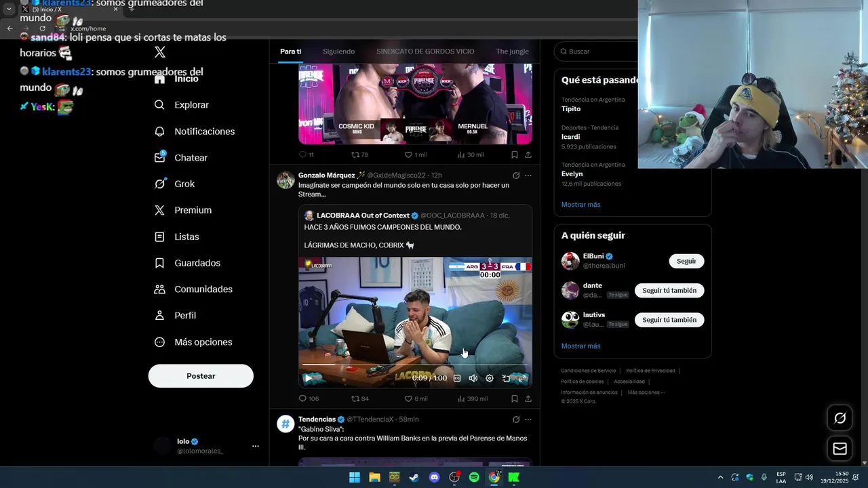This screenshot has height=488, width=868.
Task: Mute the video with the volume icon
Action: [x=473, y=378]
